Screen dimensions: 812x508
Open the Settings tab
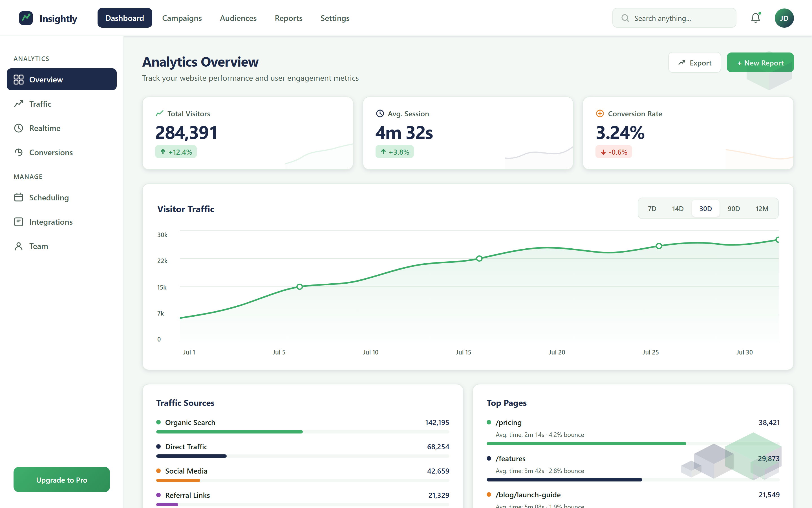click(335, 18)
